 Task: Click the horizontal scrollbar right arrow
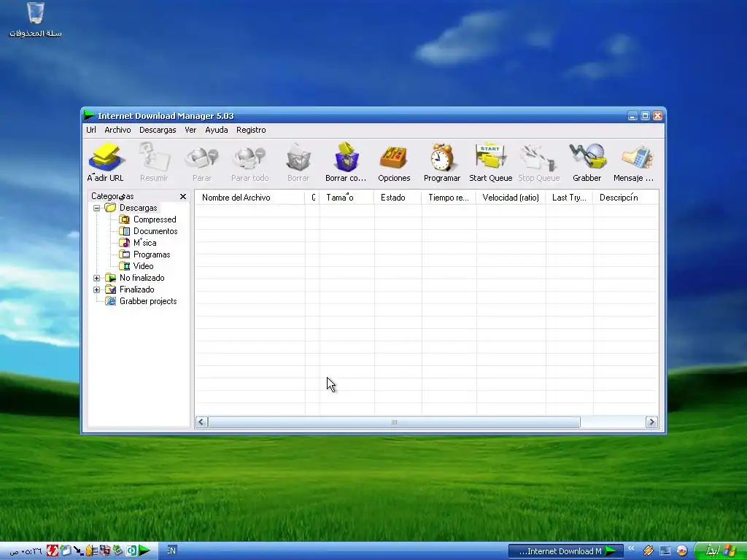point(651,422)
